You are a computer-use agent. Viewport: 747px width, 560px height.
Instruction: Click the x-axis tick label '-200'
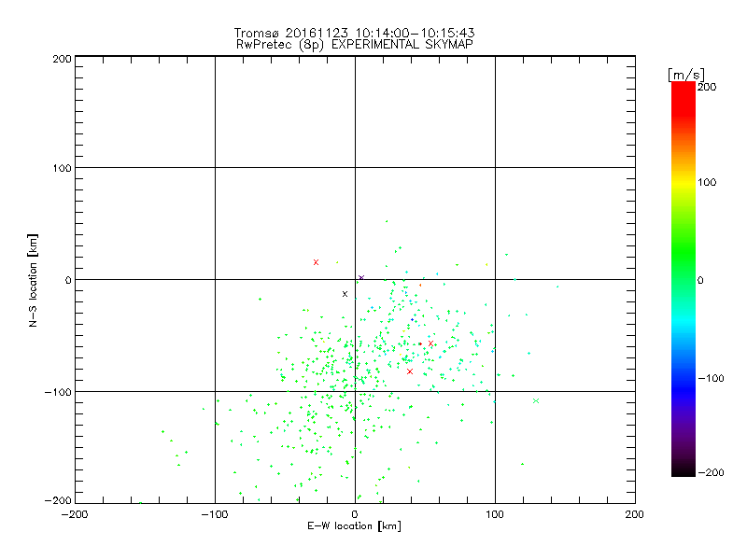tap(75, 515)
